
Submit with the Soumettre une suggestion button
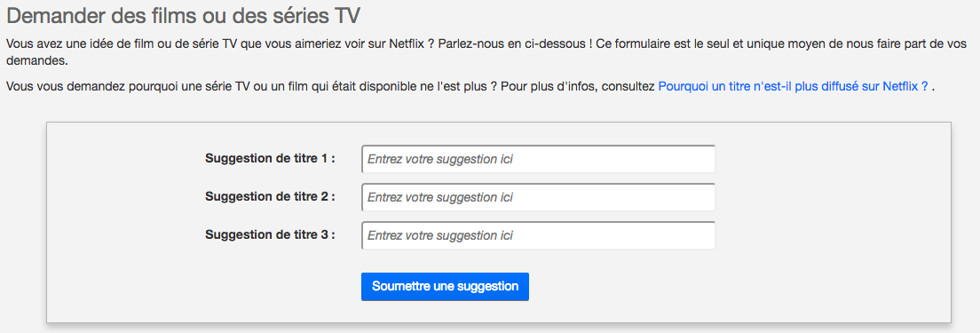point(445,287)
